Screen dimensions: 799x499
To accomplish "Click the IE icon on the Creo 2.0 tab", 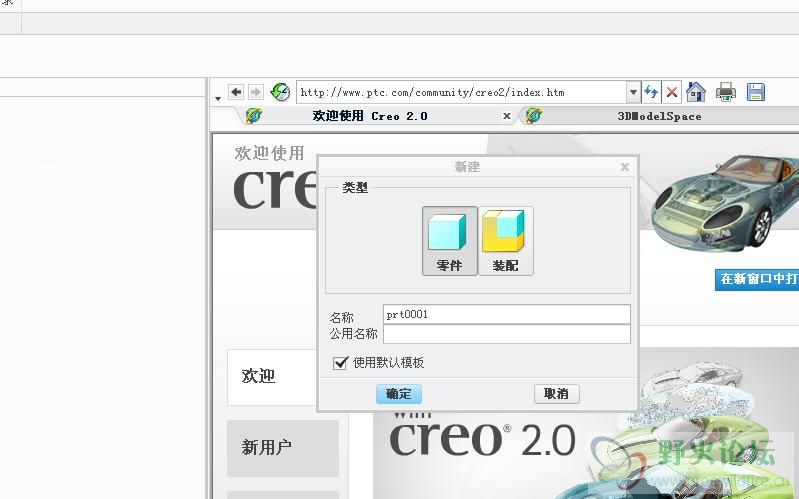I will [x=253, y=116].
